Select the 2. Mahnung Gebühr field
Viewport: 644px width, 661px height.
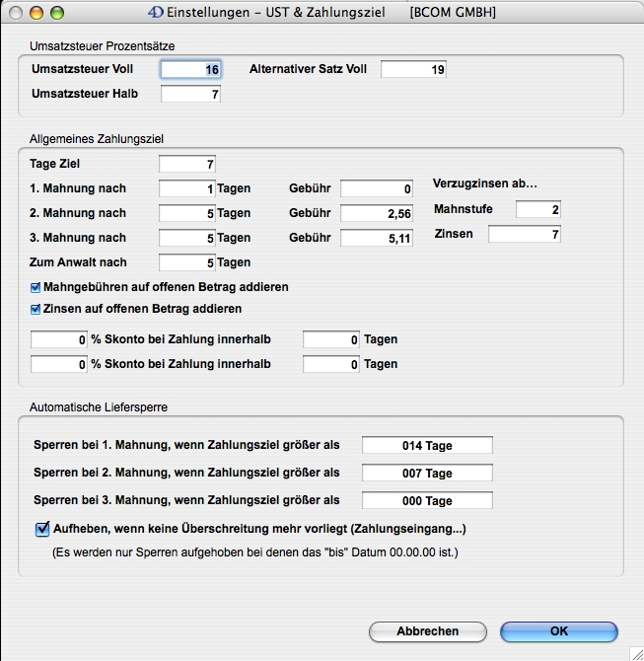click(377, 213)
